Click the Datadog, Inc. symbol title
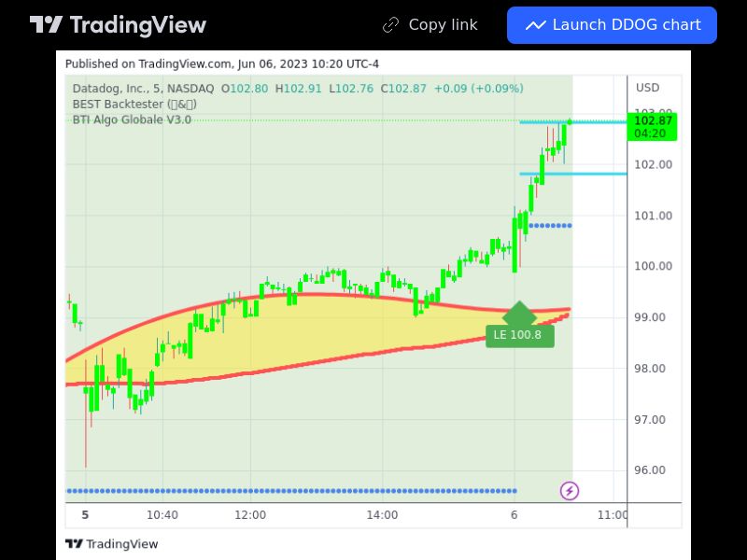This screenshot has height=560, width=747. coord(143,89)
